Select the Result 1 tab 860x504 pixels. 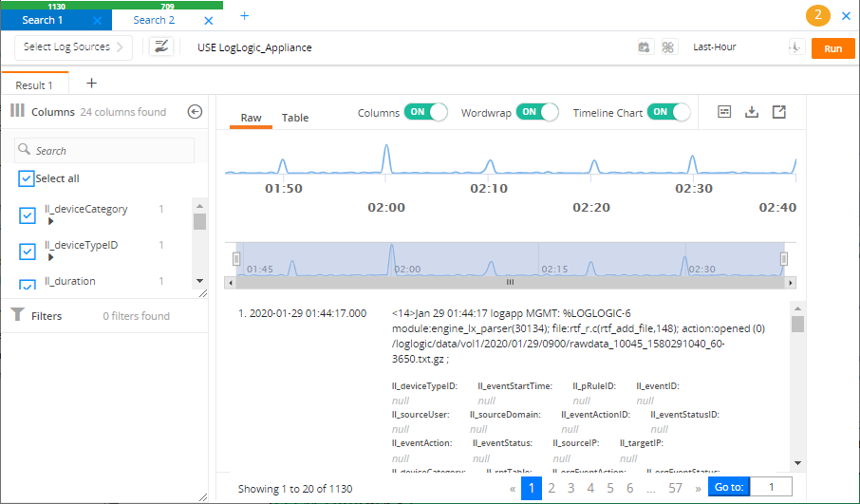[34, 85]
